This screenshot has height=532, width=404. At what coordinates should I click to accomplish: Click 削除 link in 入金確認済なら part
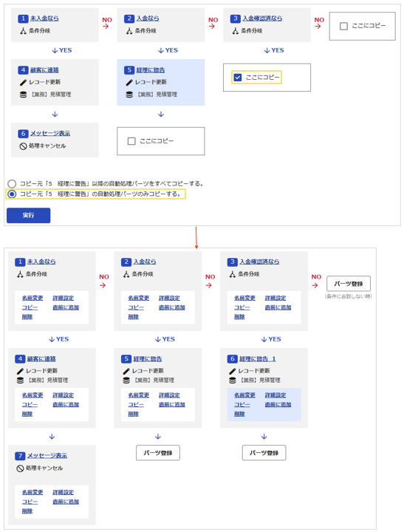[239, 317]
